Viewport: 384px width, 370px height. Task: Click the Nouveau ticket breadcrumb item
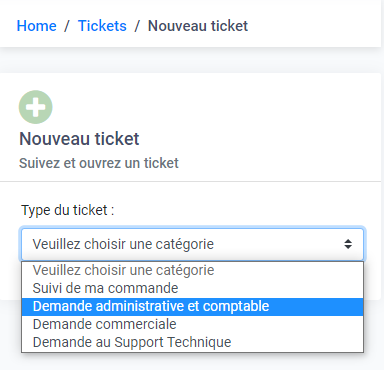click(x=198, y=26)
